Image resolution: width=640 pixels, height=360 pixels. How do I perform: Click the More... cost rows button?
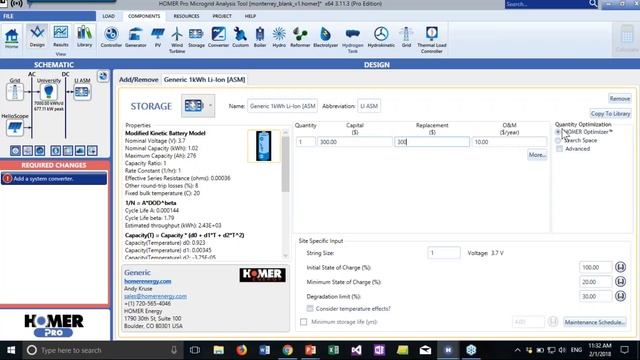pyautogui.click(x=537, y=155)
